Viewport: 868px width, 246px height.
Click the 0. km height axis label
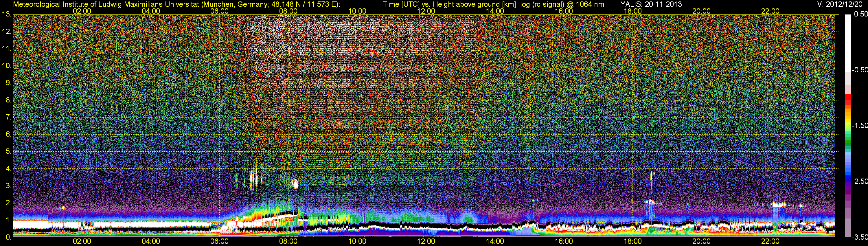[8, 237]
